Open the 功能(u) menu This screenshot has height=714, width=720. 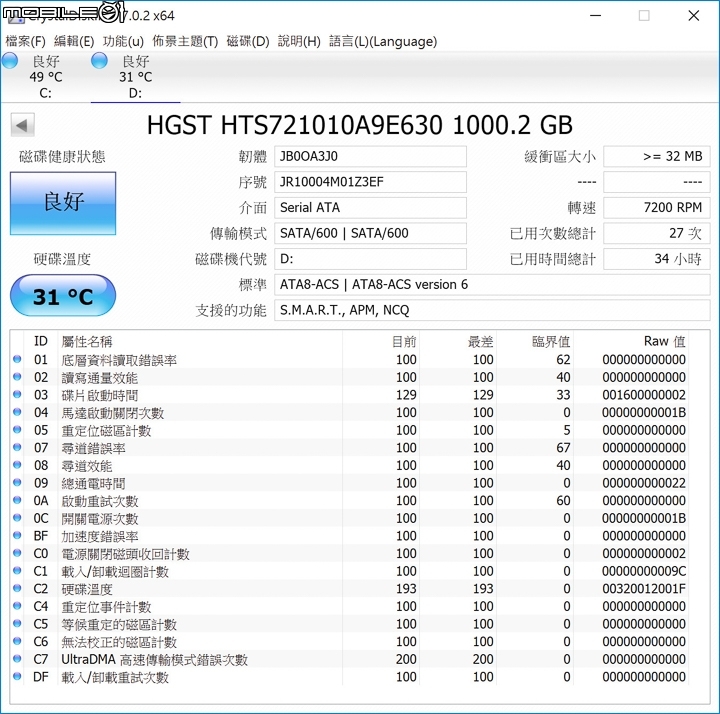tap(123, 41)
